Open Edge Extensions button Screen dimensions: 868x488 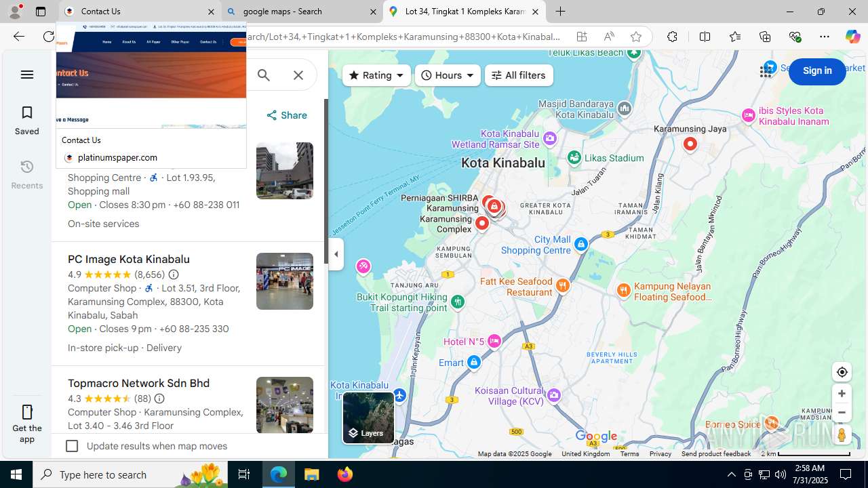672,37
